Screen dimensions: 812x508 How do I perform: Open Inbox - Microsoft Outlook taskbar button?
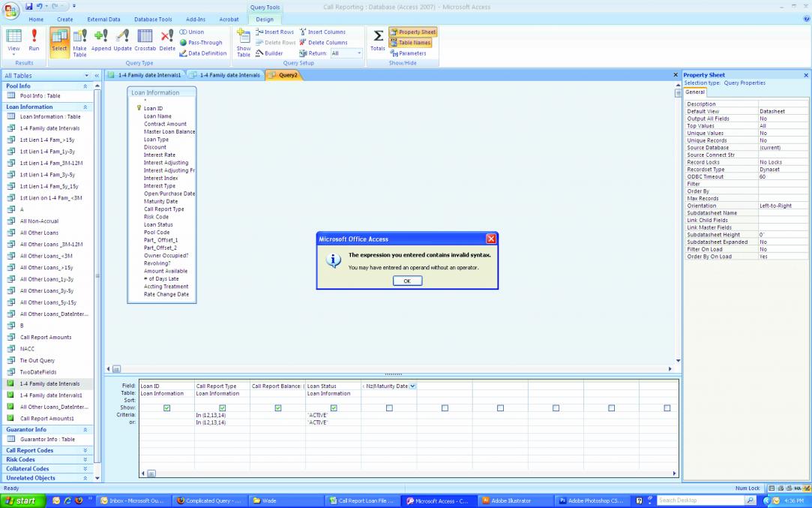point(134,500)
